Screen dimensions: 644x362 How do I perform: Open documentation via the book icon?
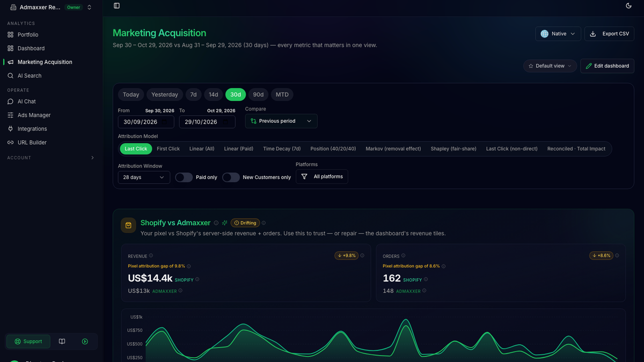tap(62, 342)
